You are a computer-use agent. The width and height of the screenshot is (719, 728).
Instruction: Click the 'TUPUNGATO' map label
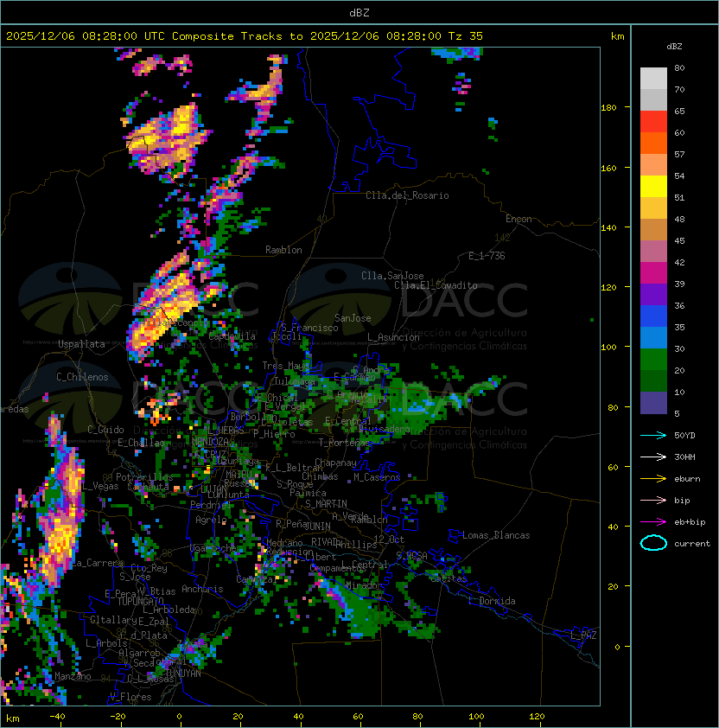tap(140, 601)
